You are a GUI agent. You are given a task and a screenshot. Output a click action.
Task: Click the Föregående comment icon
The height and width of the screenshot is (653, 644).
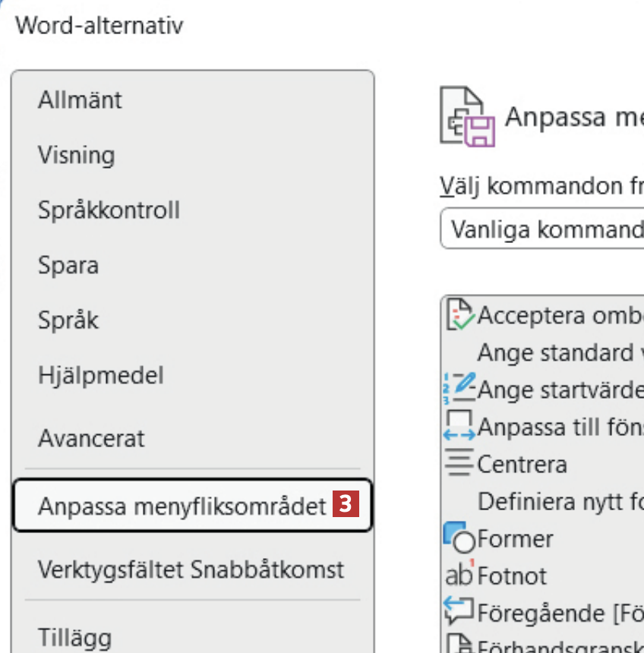[459, 611]
